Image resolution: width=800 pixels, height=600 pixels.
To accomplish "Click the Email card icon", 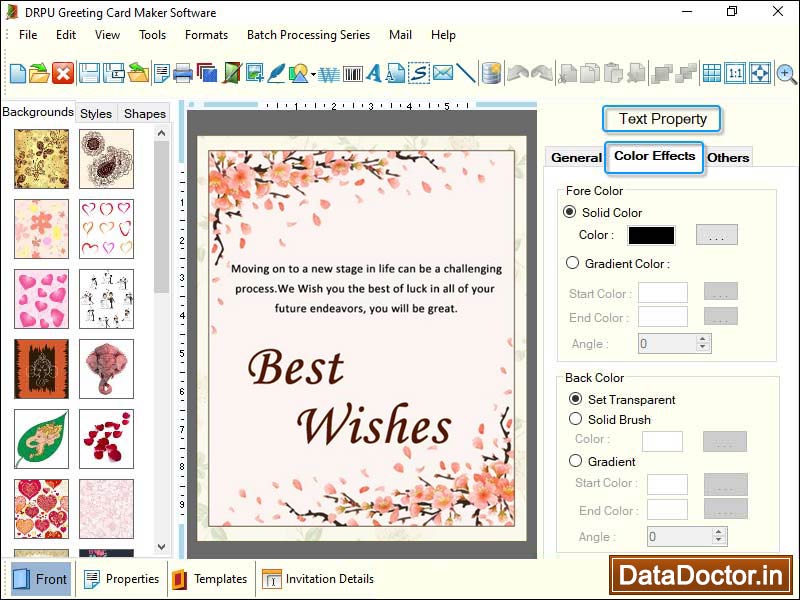I will pos(443,73).
